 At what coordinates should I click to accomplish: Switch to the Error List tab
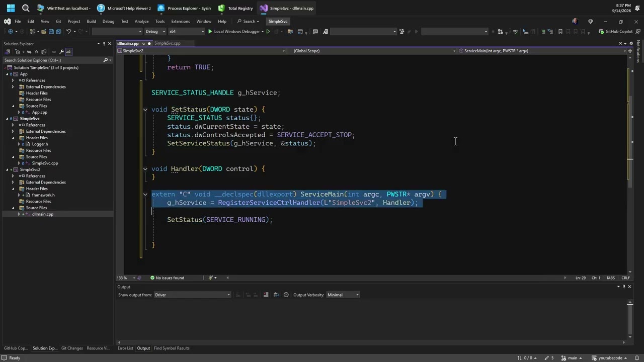click(125, 348)
